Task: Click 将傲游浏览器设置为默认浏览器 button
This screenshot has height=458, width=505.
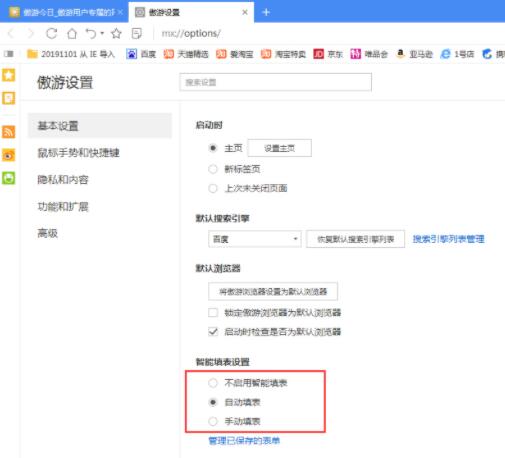Action: tap(273, 292)
